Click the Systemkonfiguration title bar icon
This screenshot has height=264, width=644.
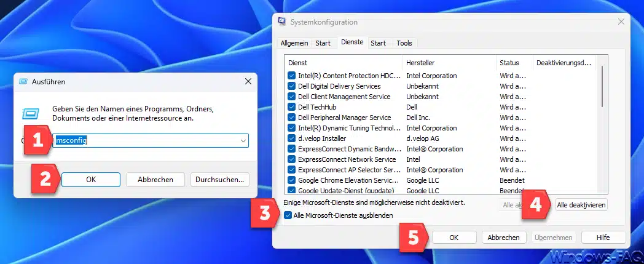tap(282, 22)
